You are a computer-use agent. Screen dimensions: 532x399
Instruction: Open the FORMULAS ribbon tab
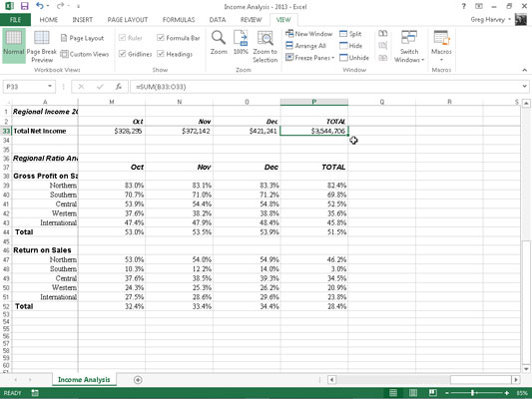point(179,20)
